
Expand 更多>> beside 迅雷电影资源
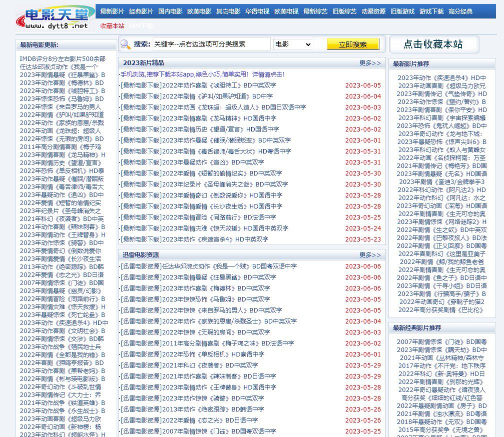pos(370,254)
